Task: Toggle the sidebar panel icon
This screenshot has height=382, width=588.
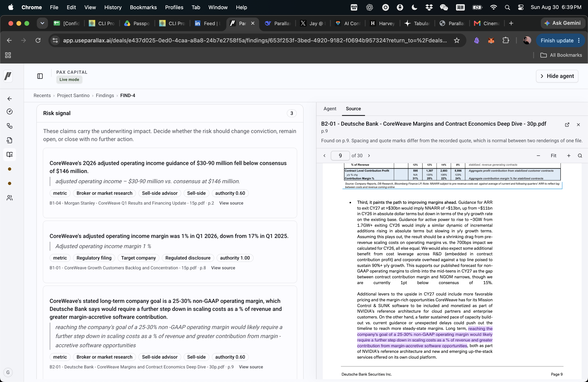Action: point(40,76)
